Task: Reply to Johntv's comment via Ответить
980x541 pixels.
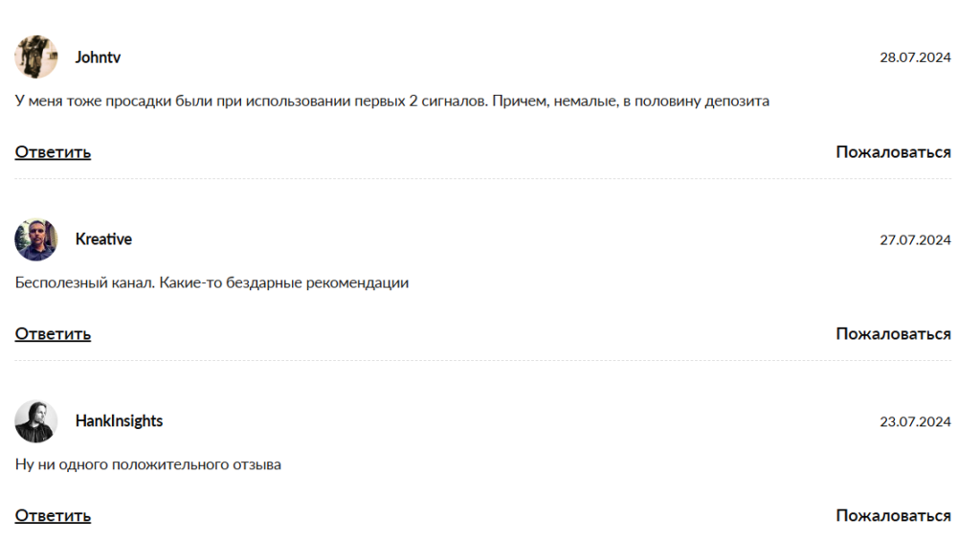Action: point(53,152)
